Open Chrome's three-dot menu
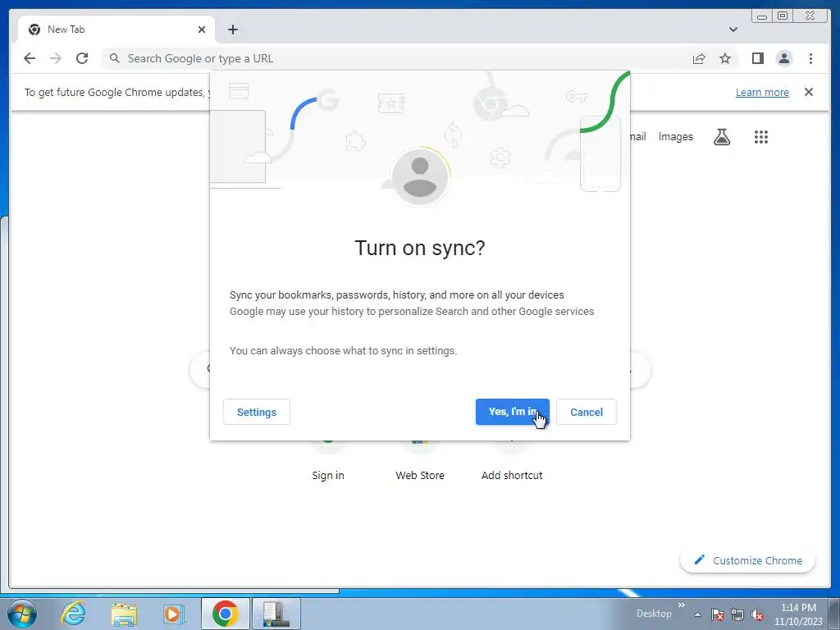 pos(810,58)
